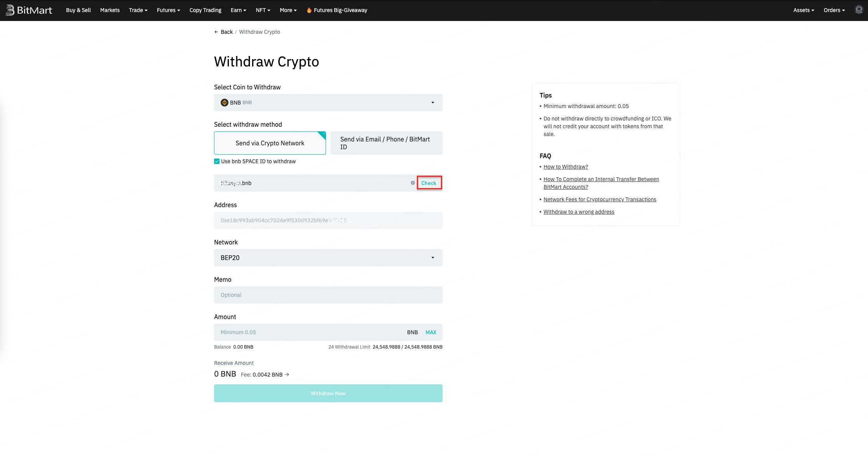The height and width of the screenshot is (457, 868).
Task: Uncheck Use bnb SPACE ID to withdraw
Action: [217, 161]
